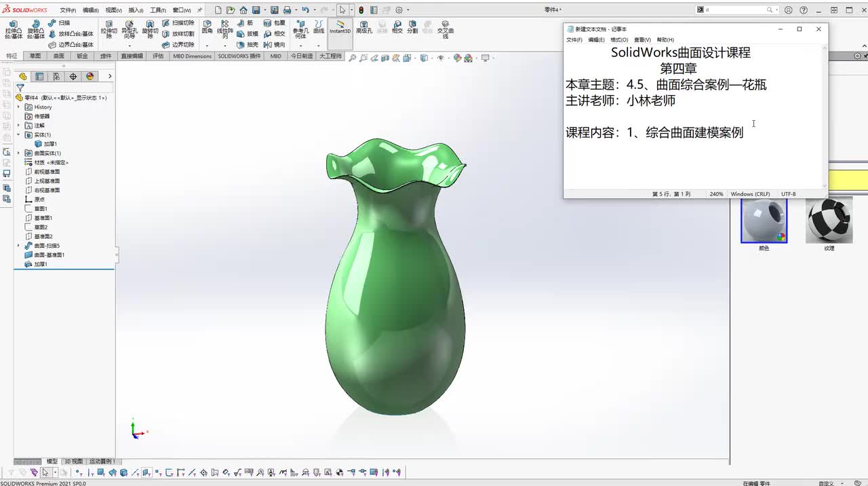The width and height of the screenshot is (868, 486).
Task: Switch to the 草图 sketch ribbon tab
Action: pyautogui.click(x=35, y=56)
